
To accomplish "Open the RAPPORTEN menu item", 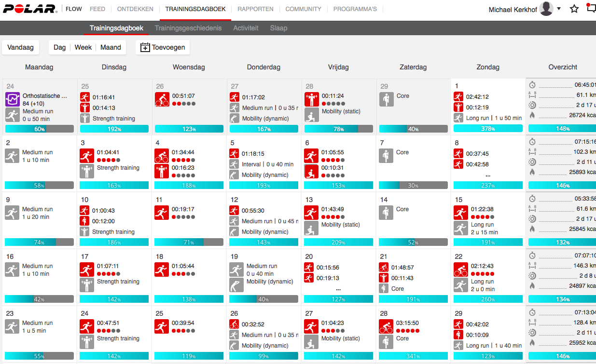I will (255, 9).
